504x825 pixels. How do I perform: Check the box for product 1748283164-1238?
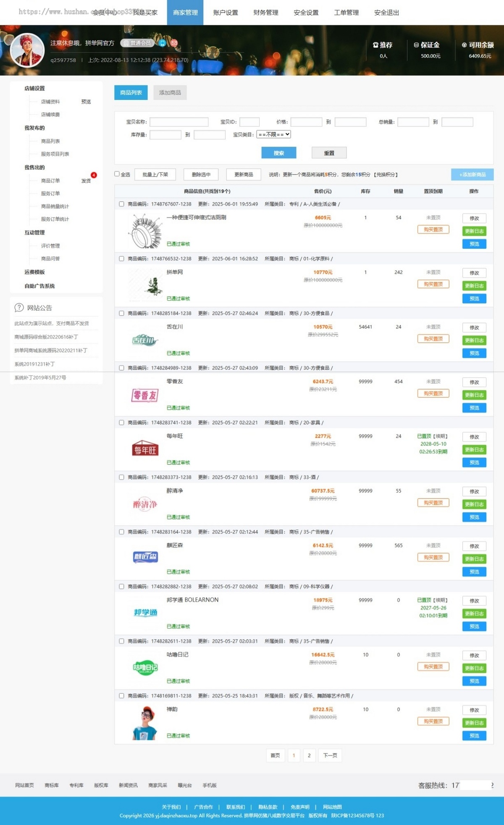(121, 532)
